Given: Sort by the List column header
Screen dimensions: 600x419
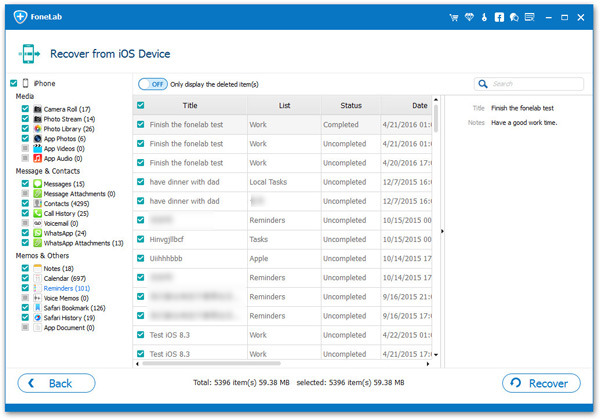Looking at the screenshot, I should (284, 105).
